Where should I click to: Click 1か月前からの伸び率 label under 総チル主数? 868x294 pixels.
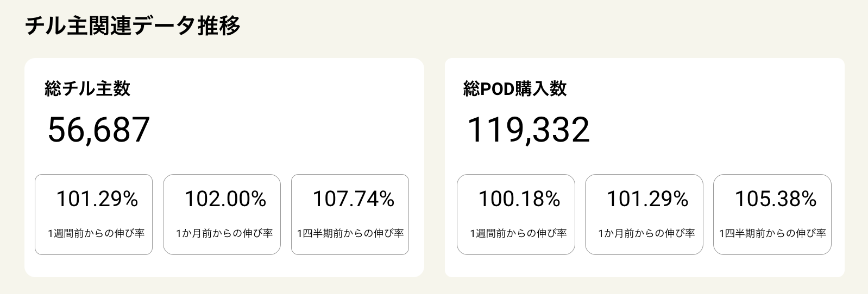point(224,233)
